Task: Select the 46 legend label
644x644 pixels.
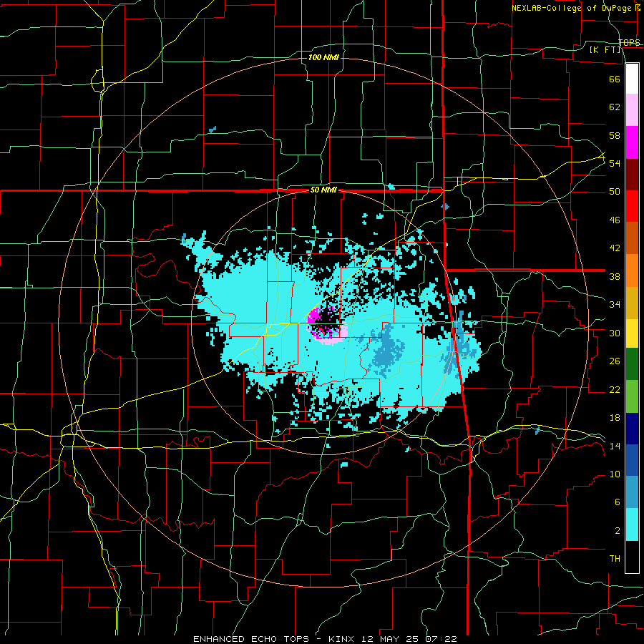Action: pos(615,220)
